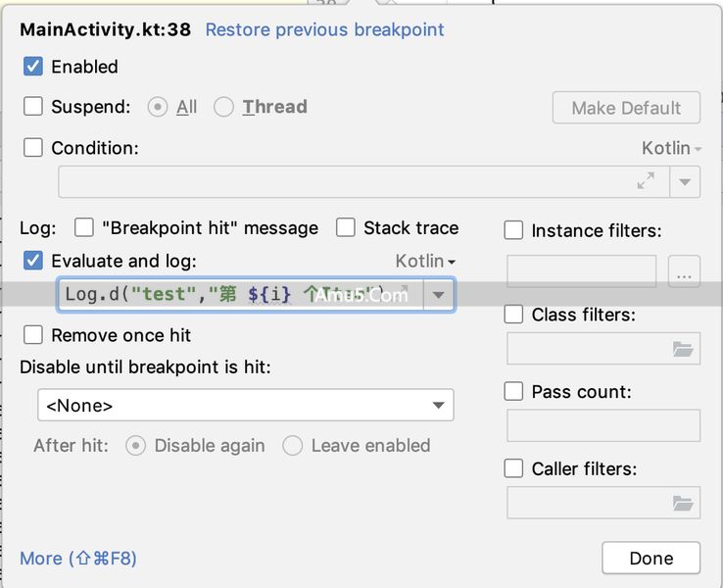The image size is (723, 588).
Task: Select Leave enabled radio option
Action: click(292, 446)
